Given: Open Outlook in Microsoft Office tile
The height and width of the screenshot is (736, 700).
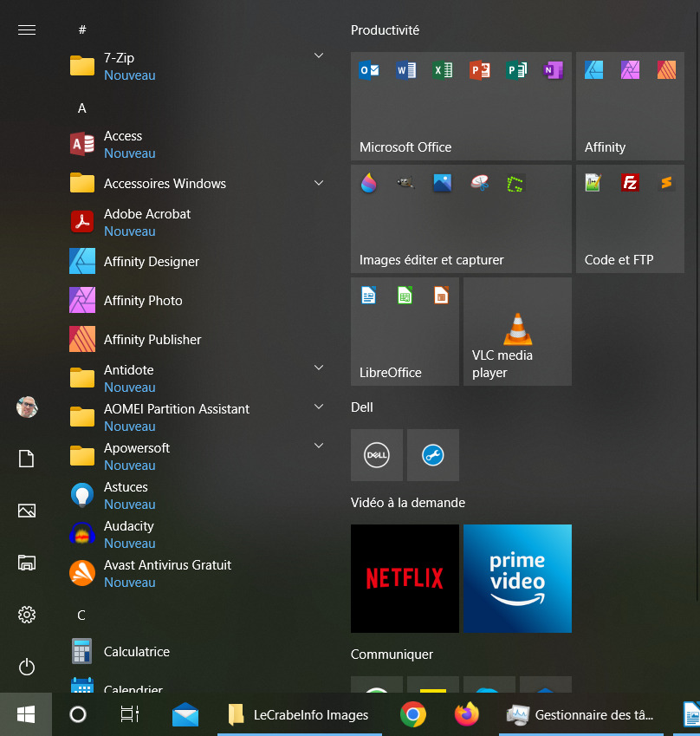Looking at the screenshot, I should [x=369, y=70].
